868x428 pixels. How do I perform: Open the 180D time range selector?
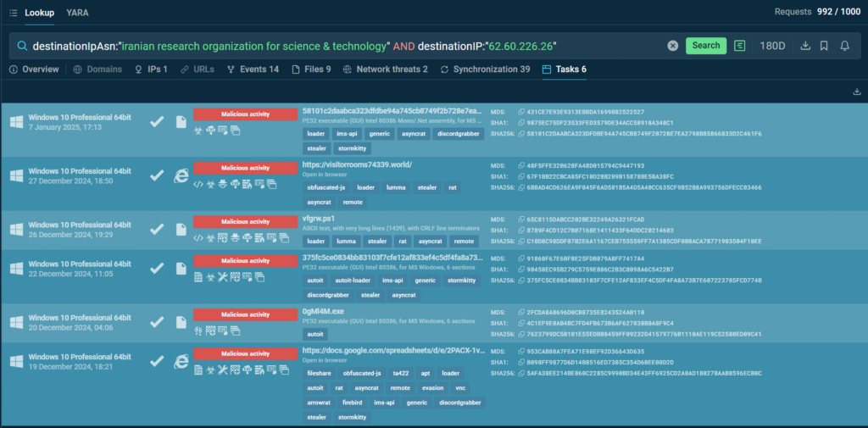[771, 46]
